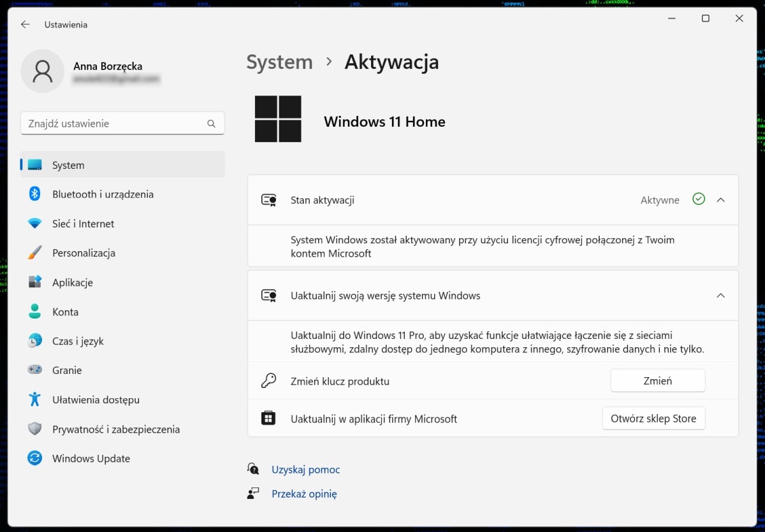Click the System breadcrumb in page title

[279, 62]
